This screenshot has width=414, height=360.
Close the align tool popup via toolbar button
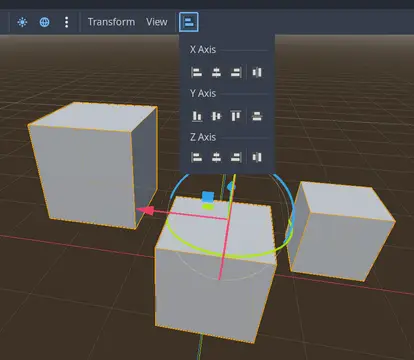click(x=189, y=22)
